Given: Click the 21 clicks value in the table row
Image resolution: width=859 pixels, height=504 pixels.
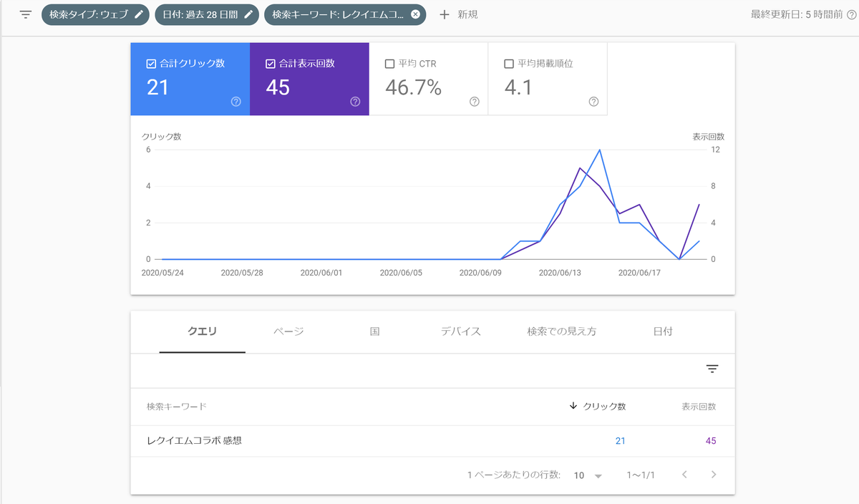Looking at the screenshot, I should (x=620, y=441).
